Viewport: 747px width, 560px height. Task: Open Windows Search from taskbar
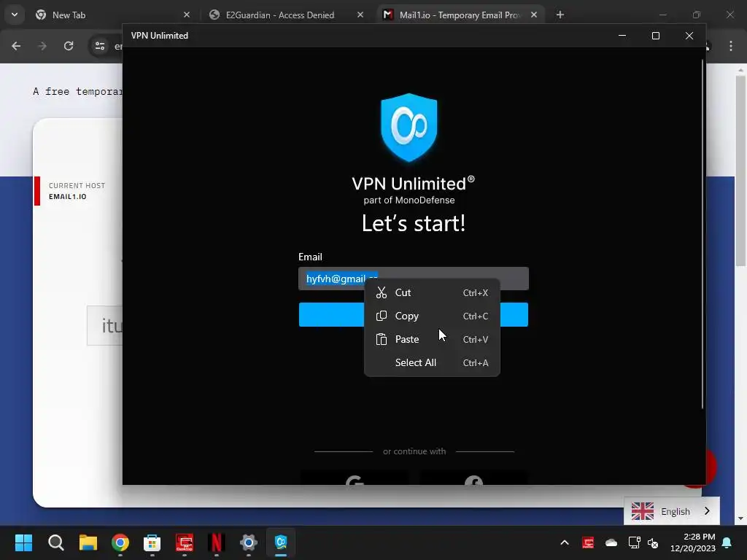point(55,542)
